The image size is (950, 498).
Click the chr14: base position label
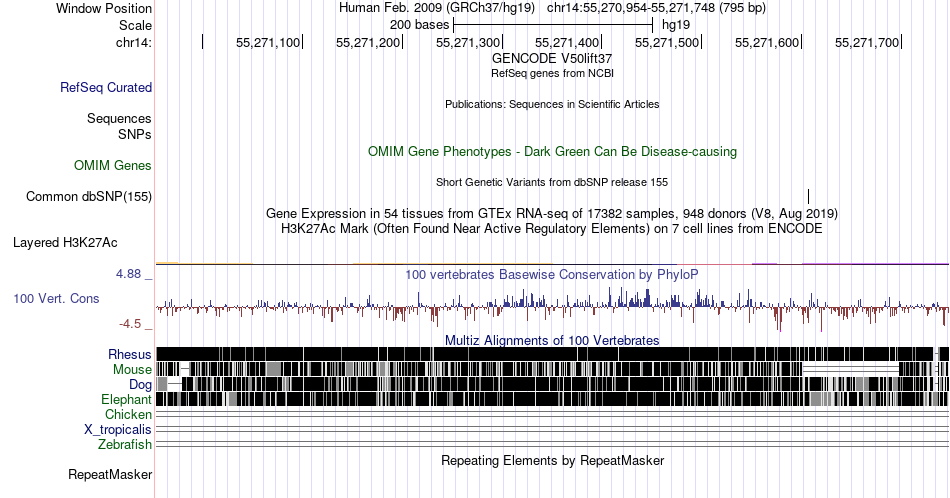coord(134,42)
